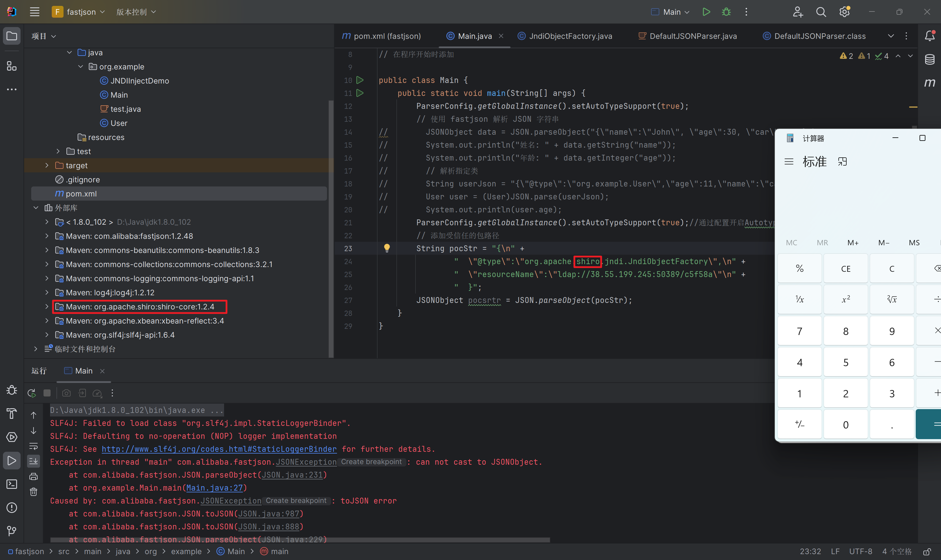Click the Rerun icon in the Run panel
The image size is (941, 560).
(x=32, y=393)
